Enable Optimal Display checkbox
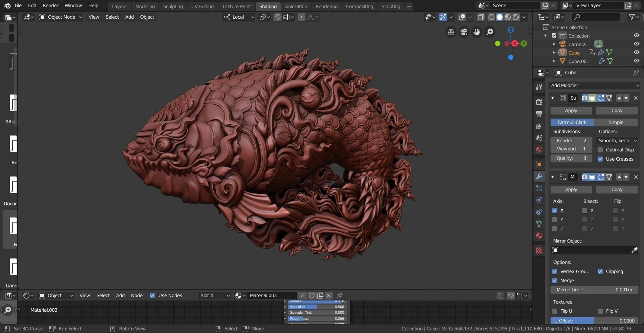Screen dimensions: 644x333 [600, 150]
